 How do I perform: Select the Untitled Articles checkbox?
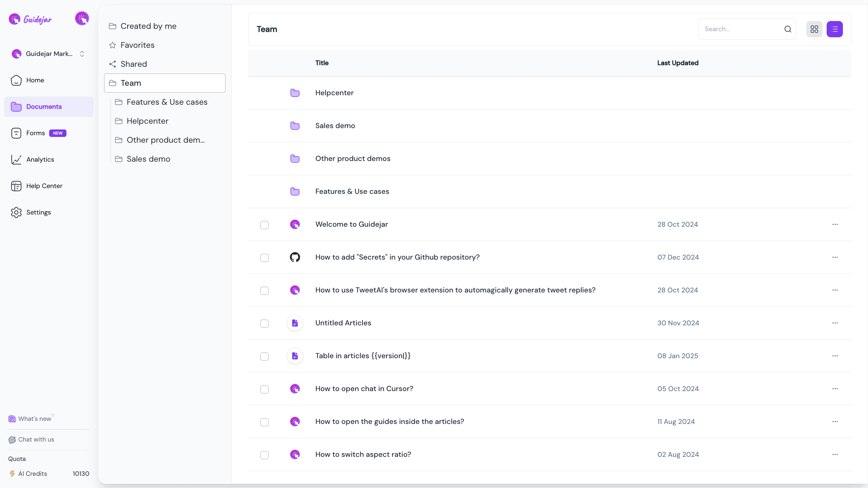[264, 323]
